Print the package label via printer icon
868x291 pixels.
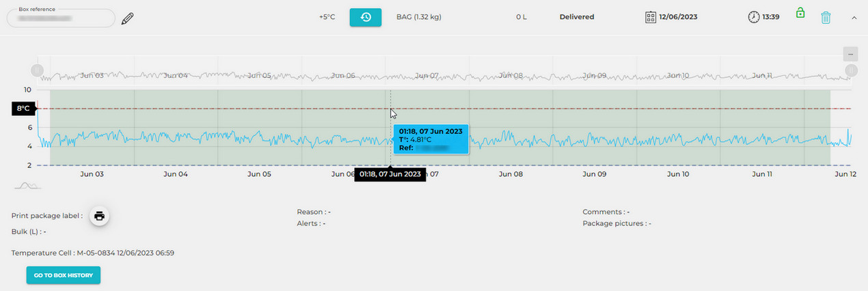point(99,216)
